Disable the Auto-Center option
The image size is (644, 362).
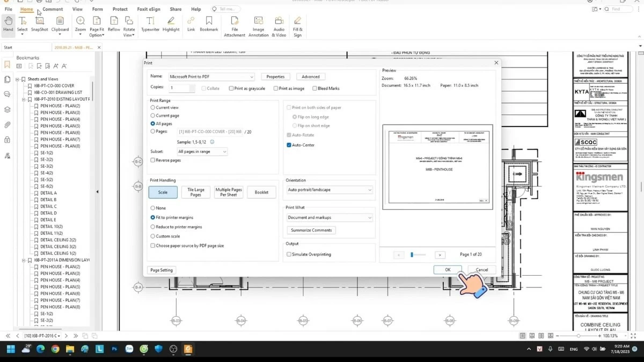point(289,145)
